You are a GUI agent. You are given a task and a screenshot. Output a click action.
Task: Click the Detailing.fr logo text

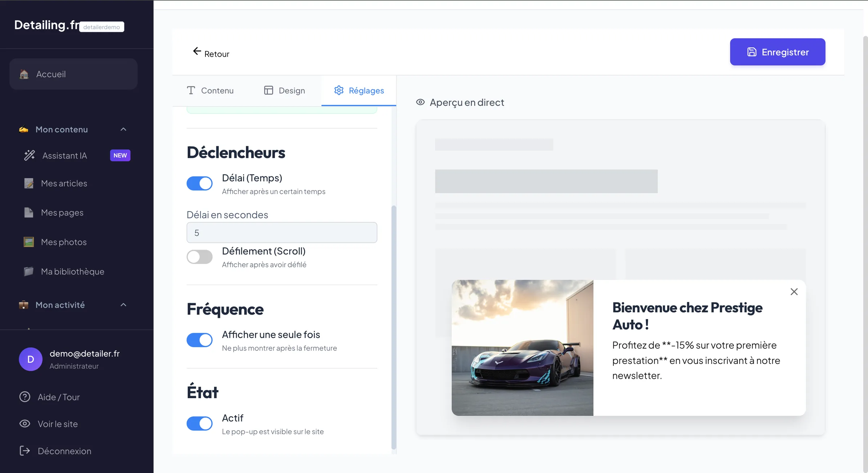[x=47, y=25]
